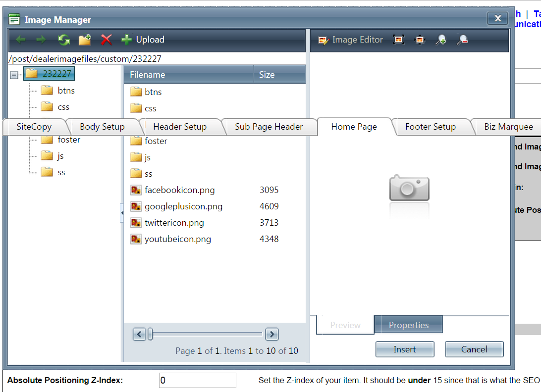Switch to the Preview tab
This screenshot has height=392, width=541.
[x=345, y=325]
